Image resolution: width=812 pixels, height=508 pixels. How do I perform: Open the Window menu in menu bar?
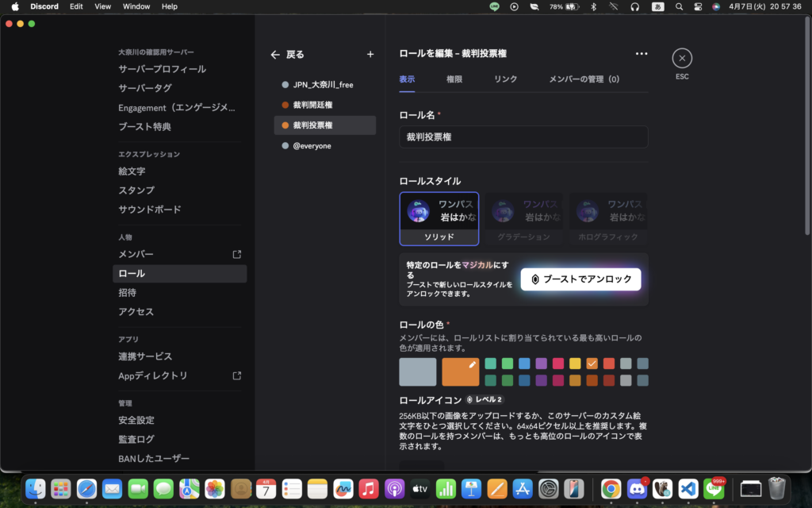(136, 6)
